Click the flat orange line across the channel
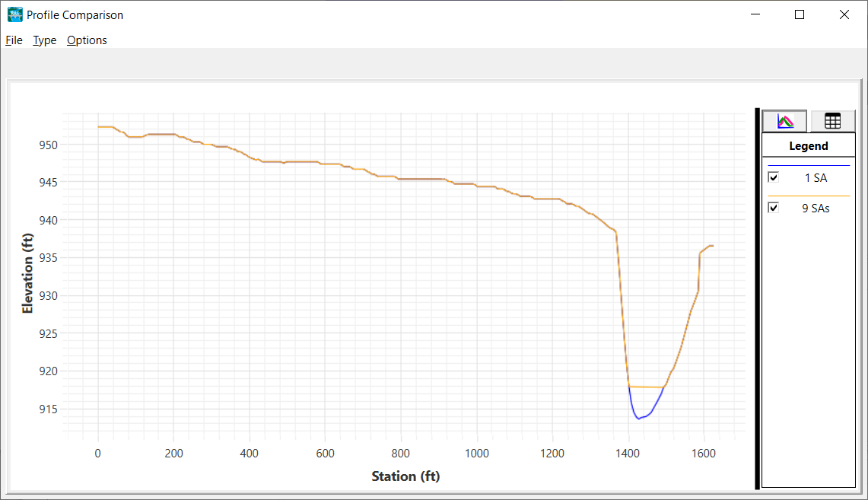The height and width of the screenshot is (500, 868). [x=647, y=387]
